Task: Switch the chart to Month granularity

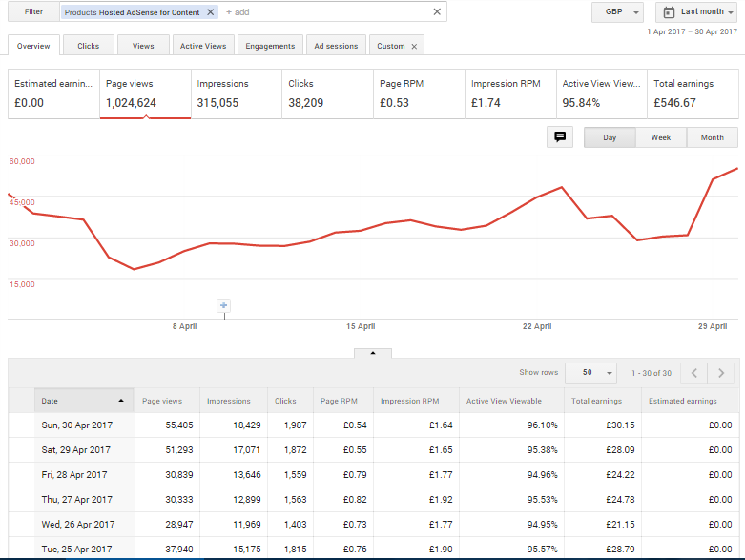Action: tap(712, 137)
